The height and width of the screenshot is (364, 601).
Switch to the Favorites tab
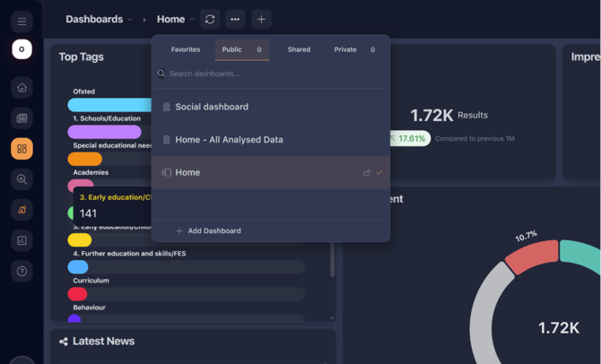coord(186,50)
